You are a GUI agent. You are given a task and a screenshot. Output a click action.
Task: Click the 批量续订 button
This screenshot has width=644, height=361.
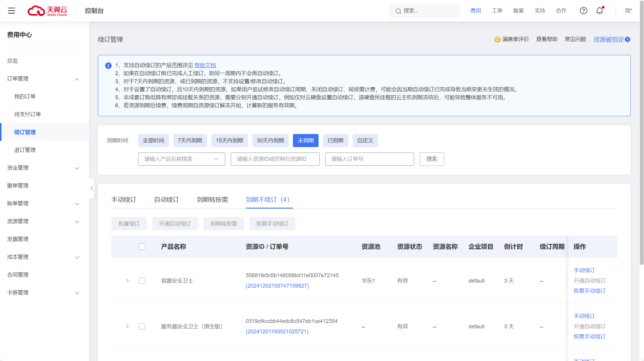(x=129, y=223)
